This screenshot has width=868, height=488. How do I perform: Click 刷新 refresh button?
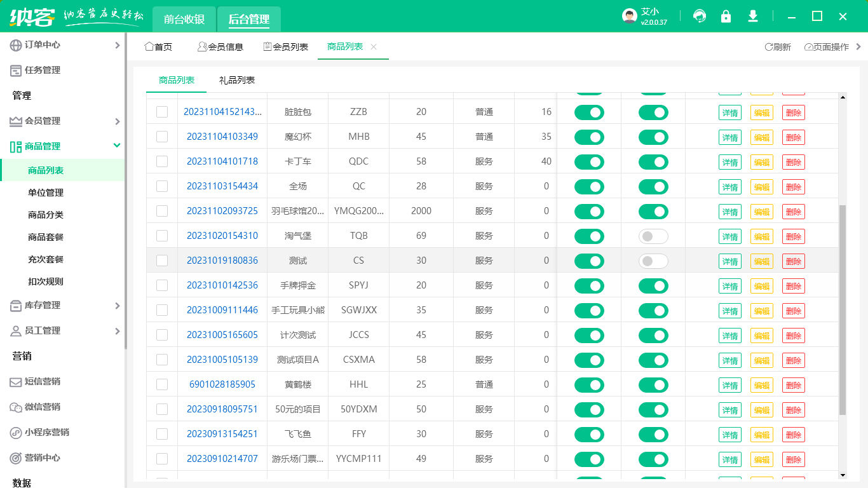pyautogui.click(x=778, y=47)
